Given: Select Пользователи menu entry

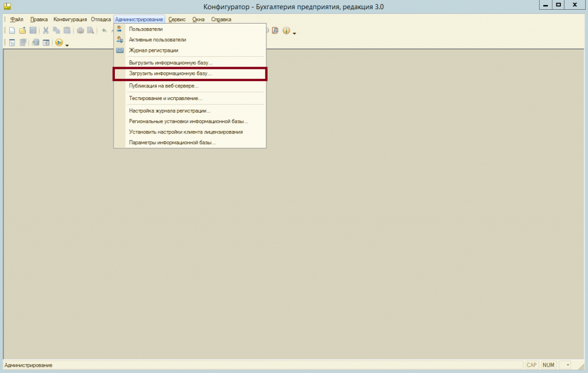Looking at the screenshot, I should (x=190, y=29).
